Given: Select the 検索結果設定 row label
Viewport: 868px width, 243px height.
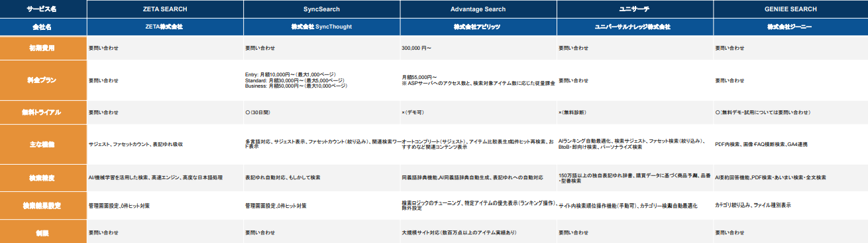Looking at the screenshot, I should 43,206.
